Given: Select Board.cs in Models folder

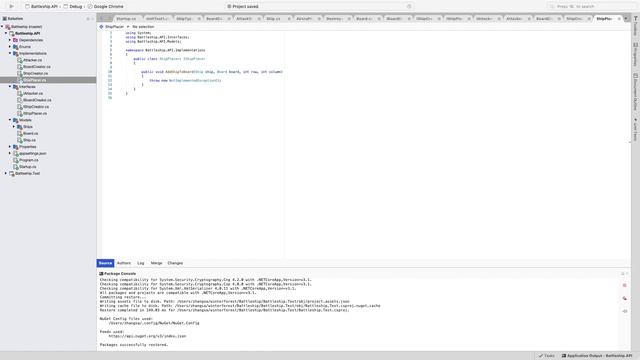Looking at the screenshot, I should pyautogui.click(x=30, y=133).
